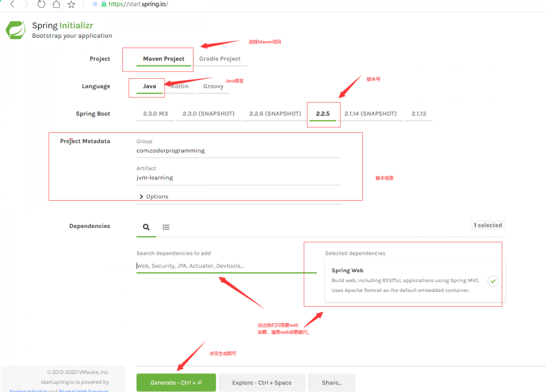The width and height of the screenshot is (546, 392).
Task: Click the Selected dependencies heading
Action: coord(355,253)
